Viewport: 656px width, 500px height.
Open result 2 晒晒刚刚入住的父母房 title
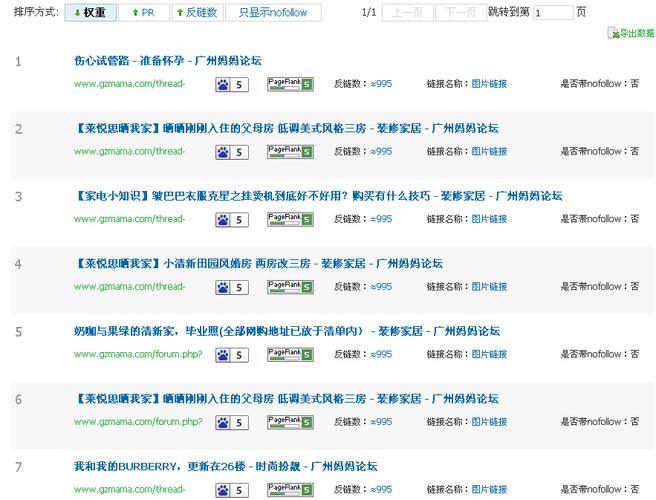click(286, 128)
